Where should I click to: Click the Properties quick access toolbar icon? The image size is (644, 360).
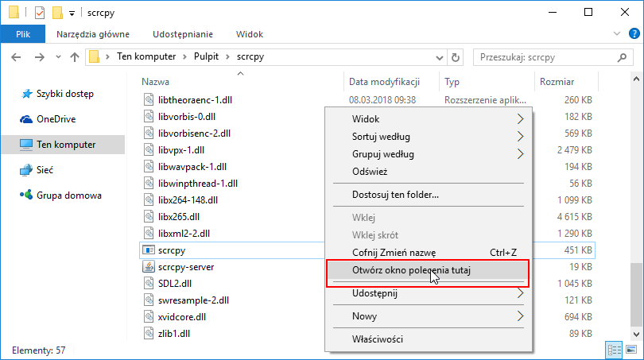click(40, 13)
